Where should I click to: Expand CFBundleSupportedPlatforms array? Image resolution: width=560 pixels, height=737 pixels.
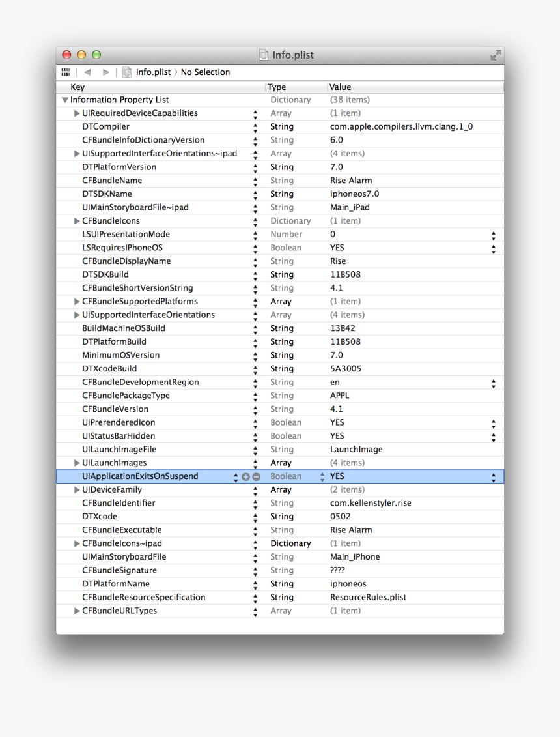coord(77,301)
